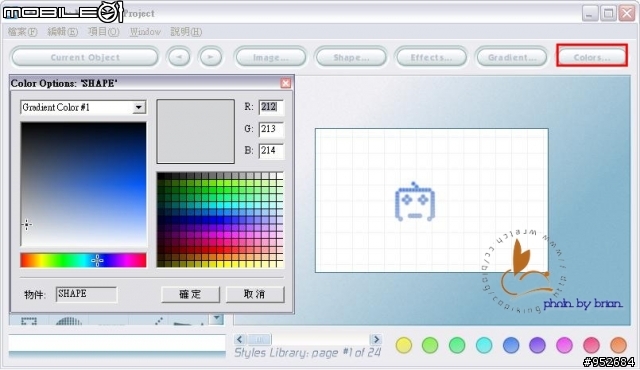Click the 物件 SHAPE text field
Screen dimensions: 640x370
point(86,294)
